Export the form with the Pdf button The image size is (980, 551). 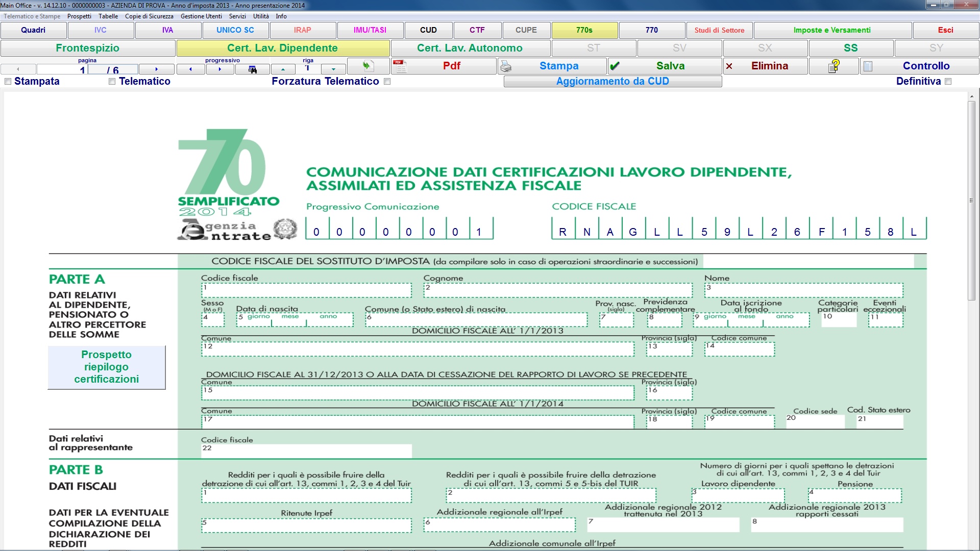click(444, 66)
